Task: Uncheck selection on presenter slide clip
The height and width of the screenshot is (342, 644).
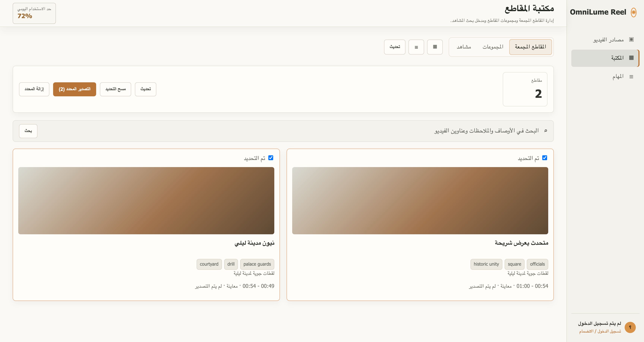Action: click(x=544, y=158)
